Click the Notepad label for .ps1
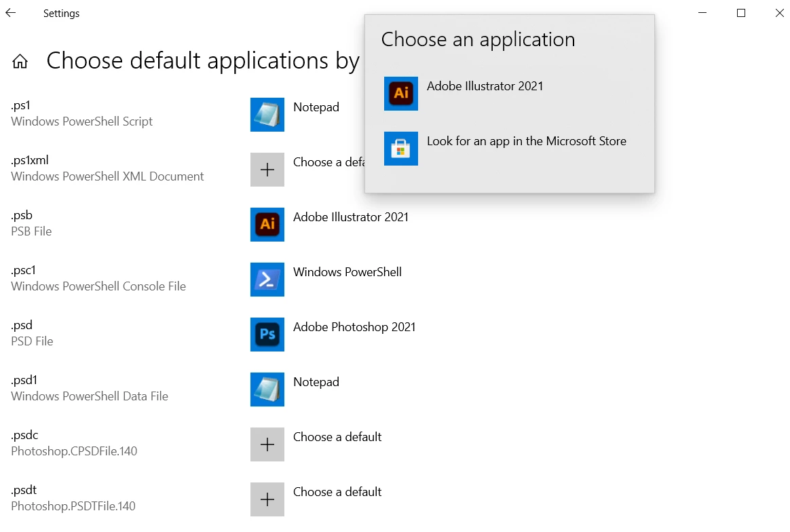 [x=316, y=107]
